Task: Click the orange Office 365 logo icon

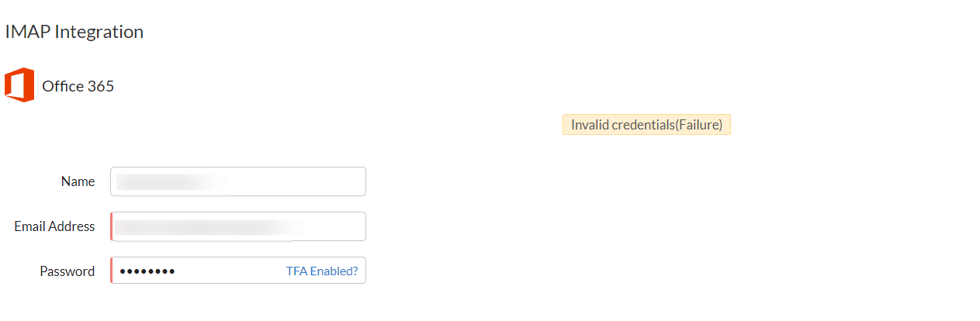Action: (19, 85)
